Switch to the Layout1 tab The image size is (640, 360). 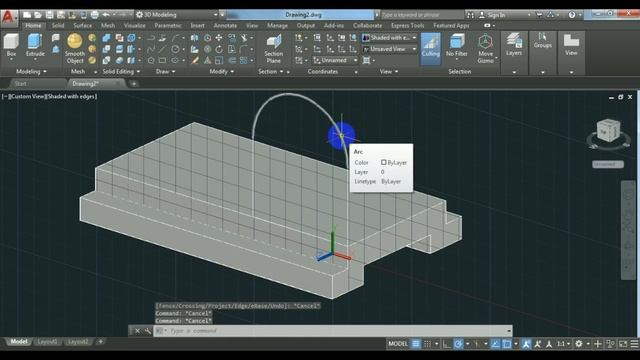click(47, 342)
